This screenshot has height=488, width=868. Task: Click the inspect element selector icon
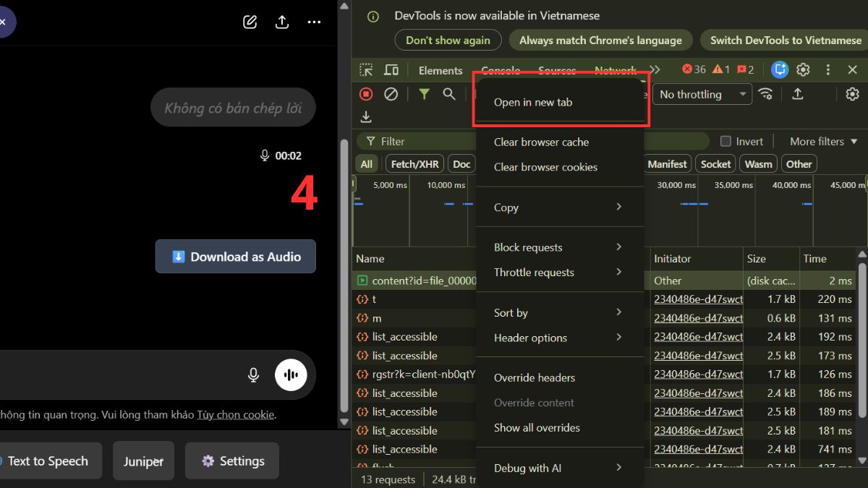pyautogui.click(x=367, y=70)
